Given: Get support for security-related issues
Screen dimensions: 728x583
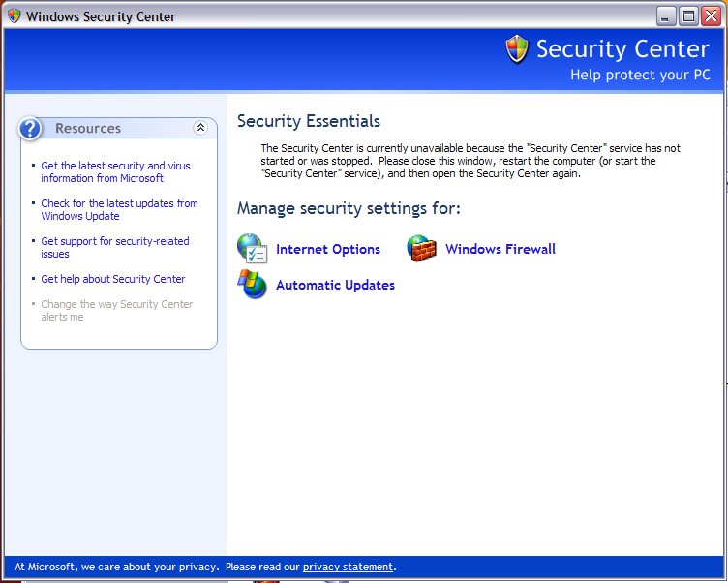Looking at the screenshot, I should [115, 248].
